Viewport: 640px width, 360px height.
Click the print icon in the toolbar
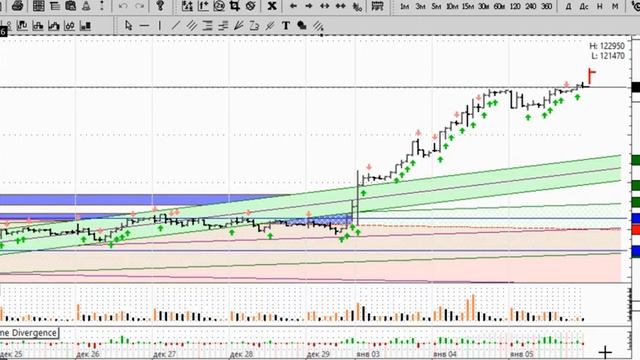coord(17,6)
